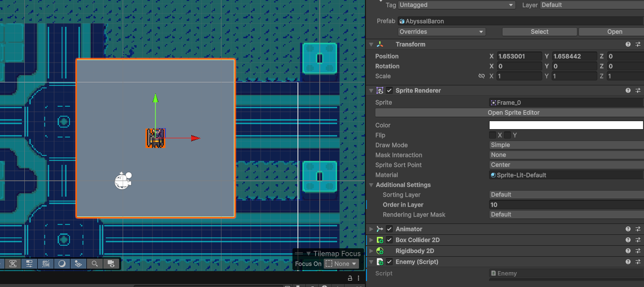644x287 pixels.
Task: Open the Rendering Layer Mask dropdown
Action: pos(567,215)
